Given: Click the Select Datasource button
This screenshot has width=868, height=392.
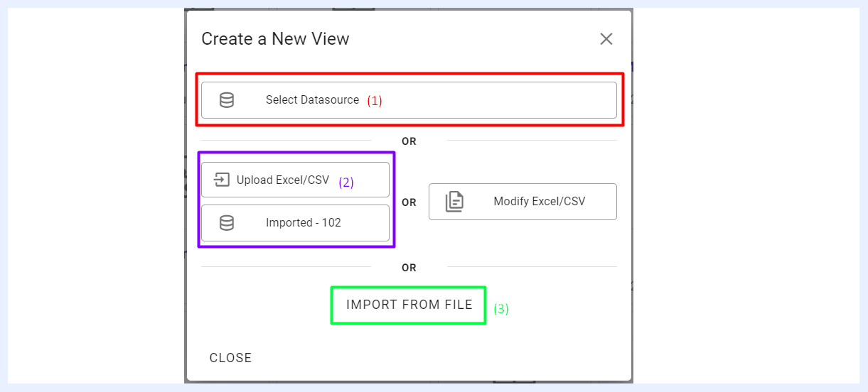Looking at the screenshot, I should (x=409, y=100).
